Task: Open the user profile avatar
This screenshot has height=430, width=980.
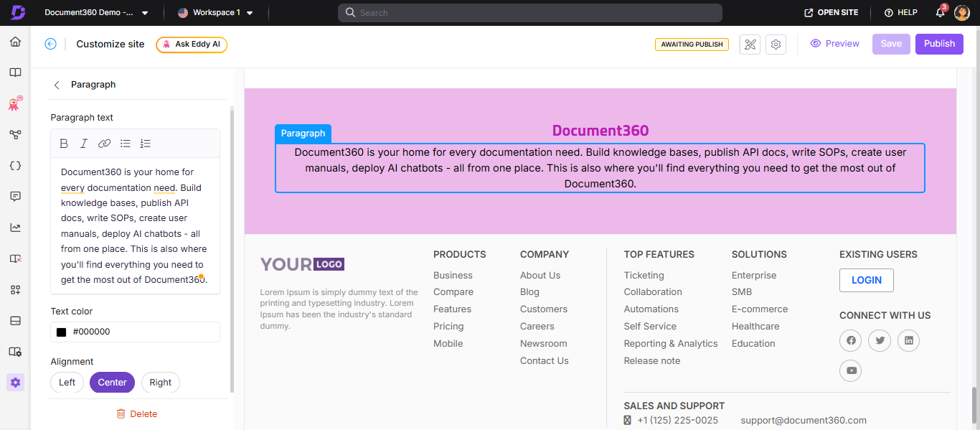Action: tap(962, 13)
